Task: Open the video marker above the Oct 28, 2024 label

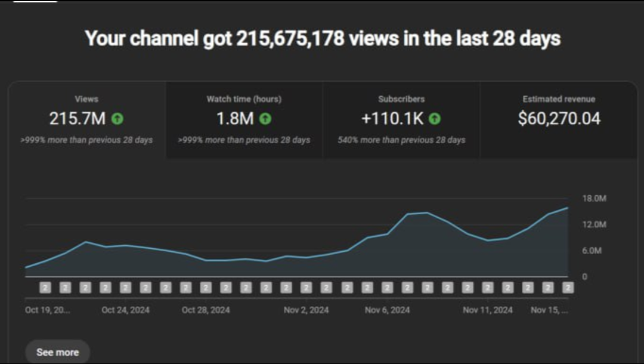Action: (x=206, y=288)
